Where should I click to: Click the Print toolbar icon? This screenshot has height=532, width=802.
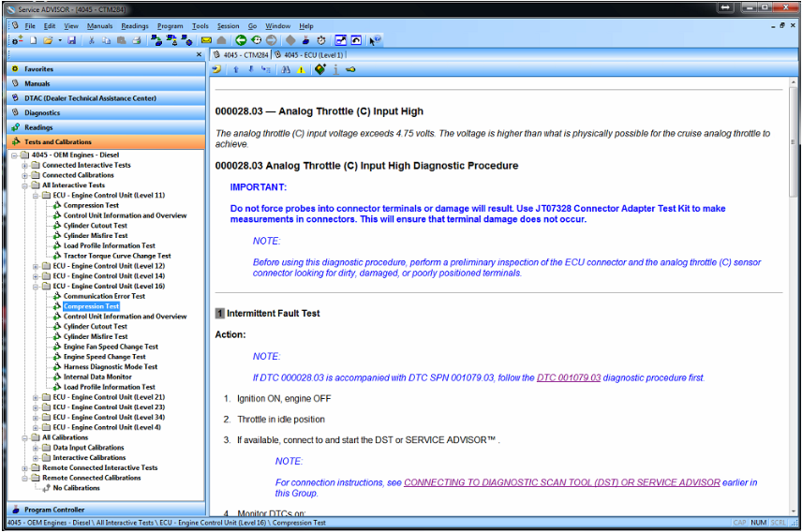click(137, 40)
